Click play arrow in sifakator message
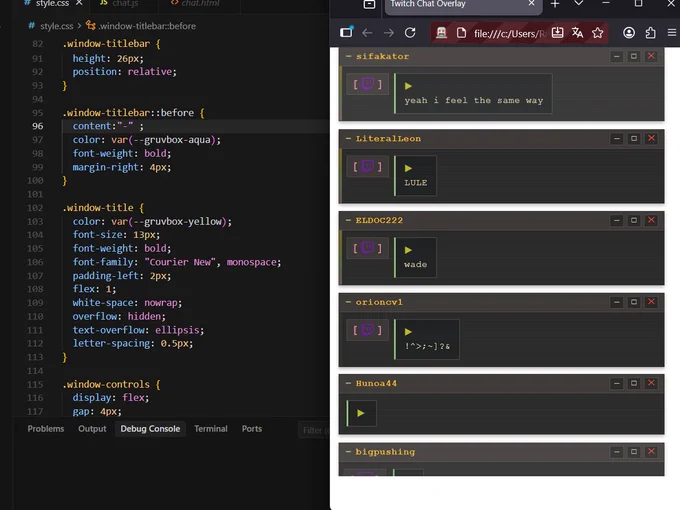680x510 pixels. coord(408,86)
